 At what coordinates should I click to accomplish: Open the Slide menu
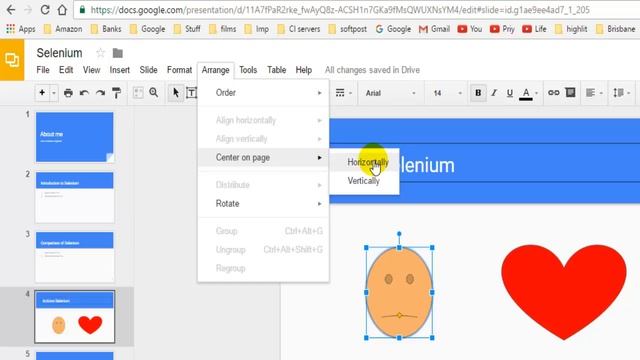[x=149, y=70]
